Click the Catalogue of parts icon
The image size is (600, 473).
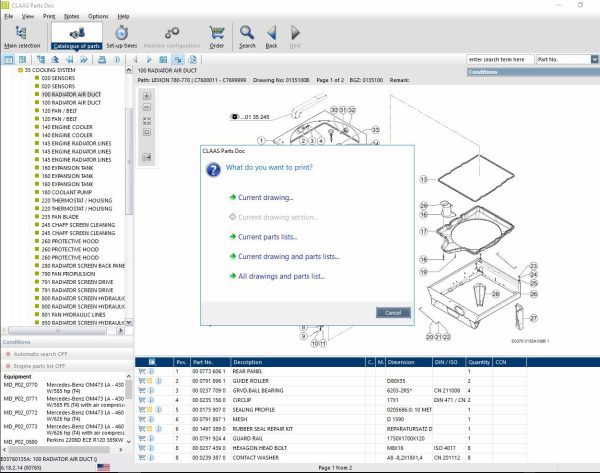[74, 37]
